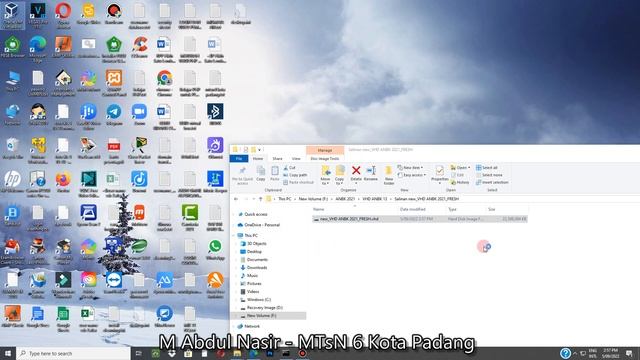Click the Copy icon in Clipboard group

click(260, 171)
